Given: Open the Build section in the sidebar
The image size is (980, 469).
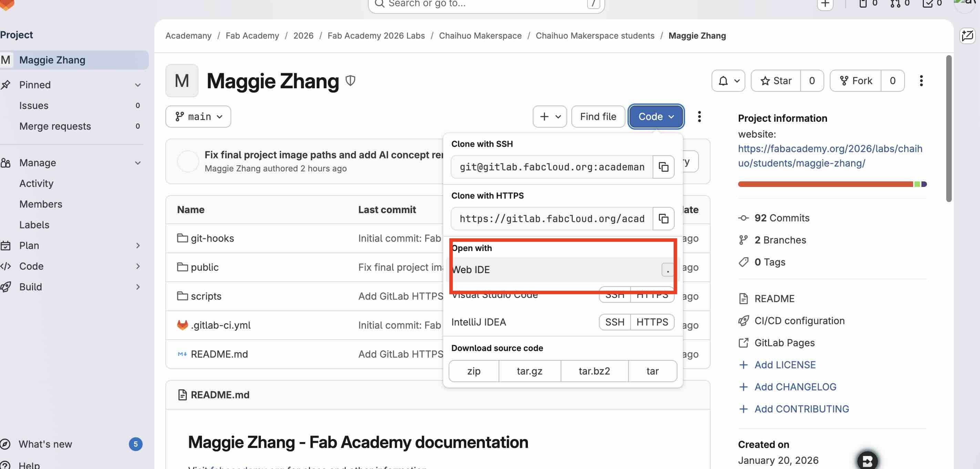Looking at the screenshot, I should point(30,287).
